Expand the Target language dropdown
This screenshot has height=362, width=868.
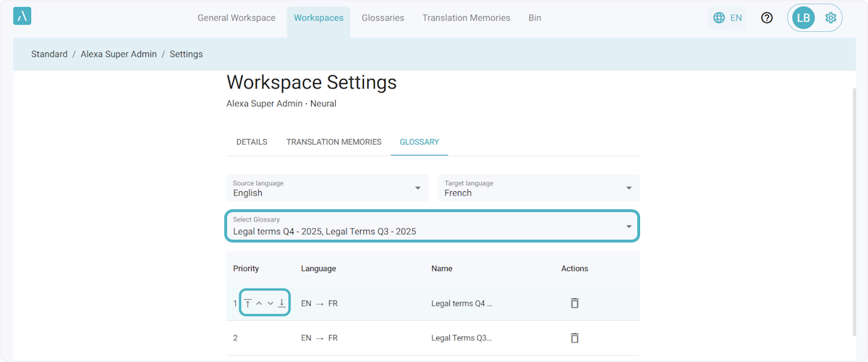(538, 188)
